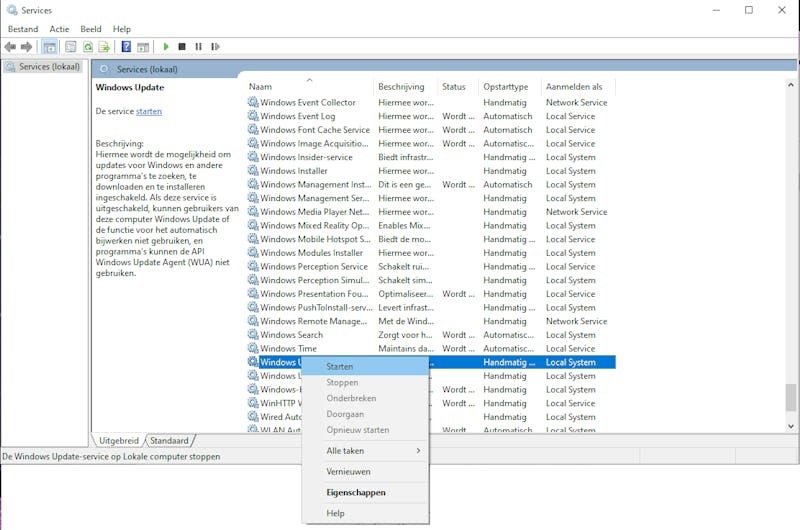Select the Windows Remote Manage... row
800x530 pixels.
click(x=431, y=321)
